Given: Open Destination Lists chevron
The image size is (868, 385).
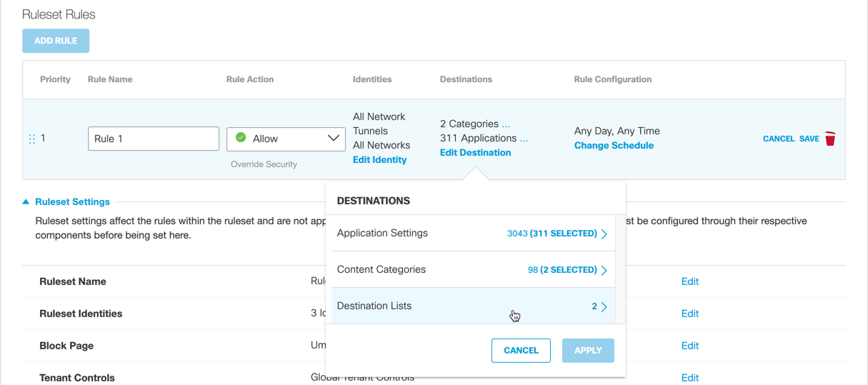Looking at the screenshot, I should point(604,306).
